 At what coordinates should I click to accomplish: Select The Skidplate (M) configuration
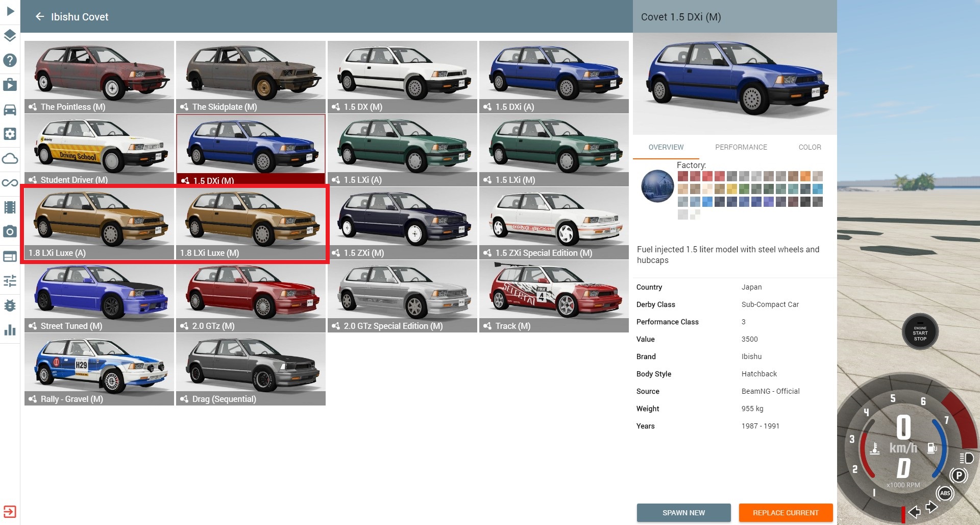tap(251, 77)
